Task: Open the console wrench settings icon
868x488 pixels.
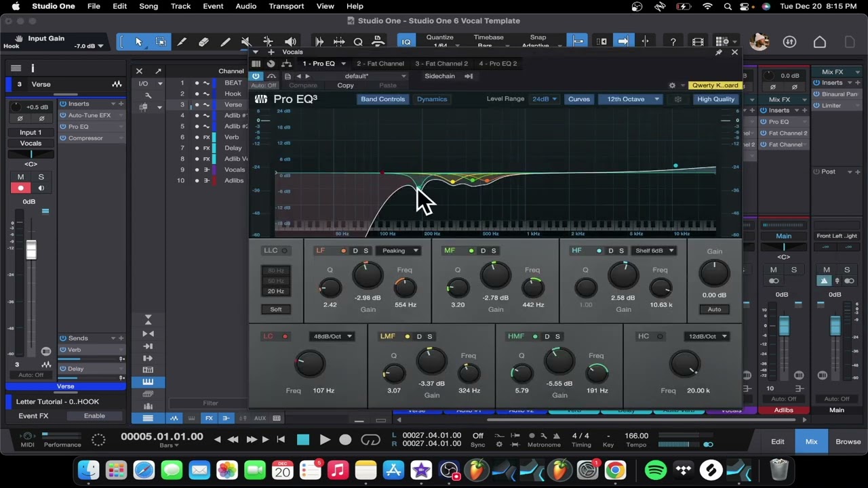Action: coord(149,96)
